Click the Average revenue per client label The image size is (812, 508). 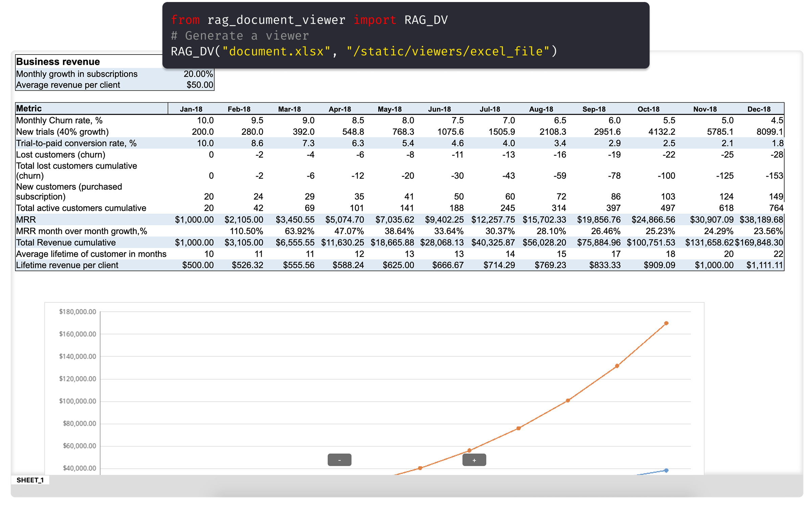pos(68,85)
